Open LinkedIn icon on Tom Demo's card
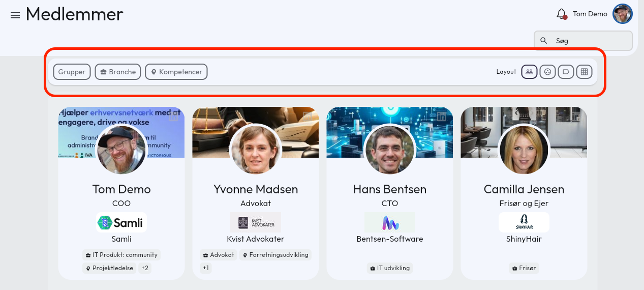Viewport: 644px width, 290px height. [173, 117]
